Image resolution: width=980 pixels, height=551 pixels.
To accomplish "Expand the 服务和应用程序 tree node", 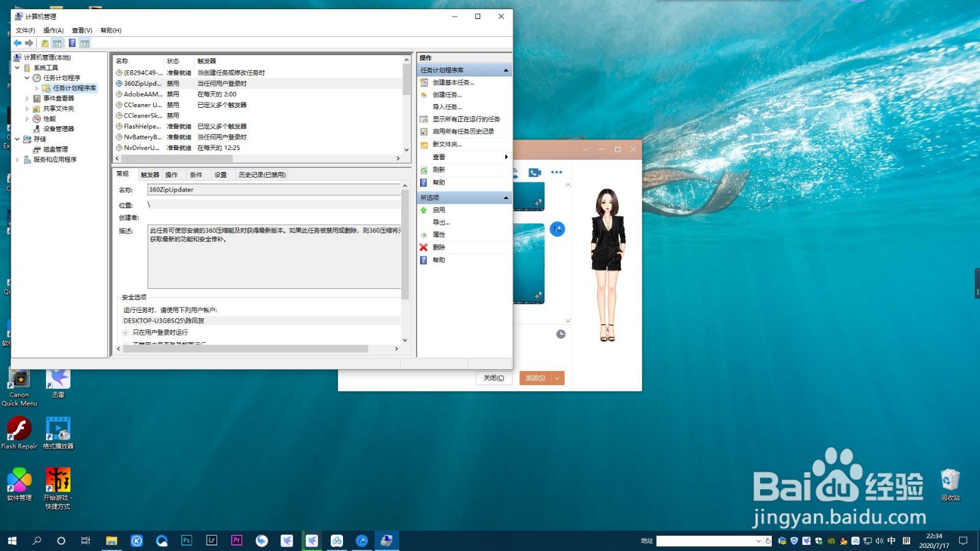I will [x=17, y=160].
